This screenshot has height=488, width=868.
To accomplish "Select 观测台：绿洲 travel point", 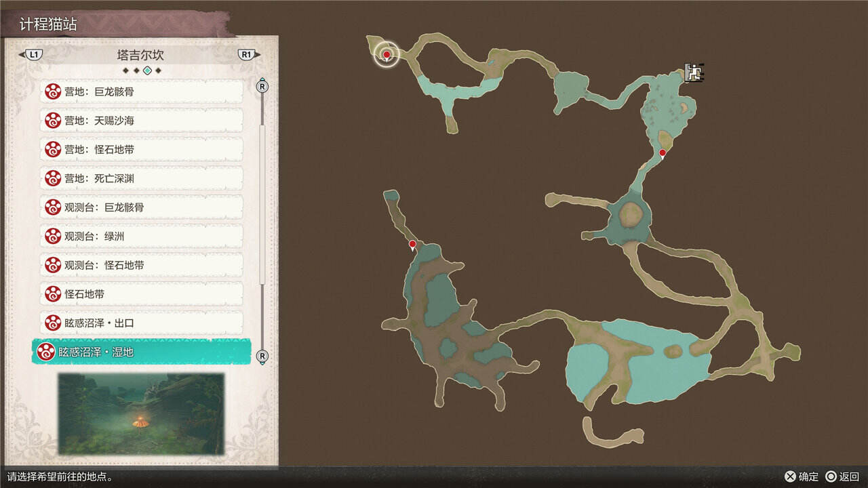I will [141, 237].
